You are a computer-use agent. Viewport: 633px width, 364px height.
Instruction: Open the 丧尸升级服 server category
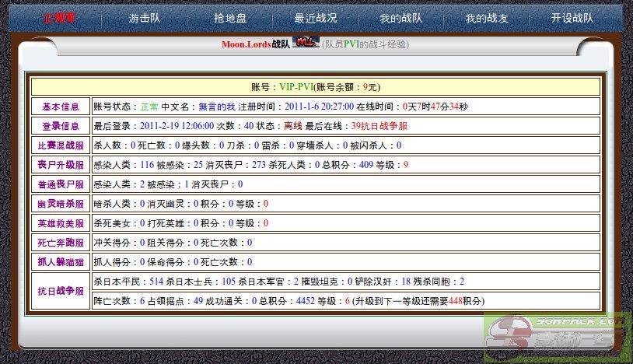[x=61, y=165]
